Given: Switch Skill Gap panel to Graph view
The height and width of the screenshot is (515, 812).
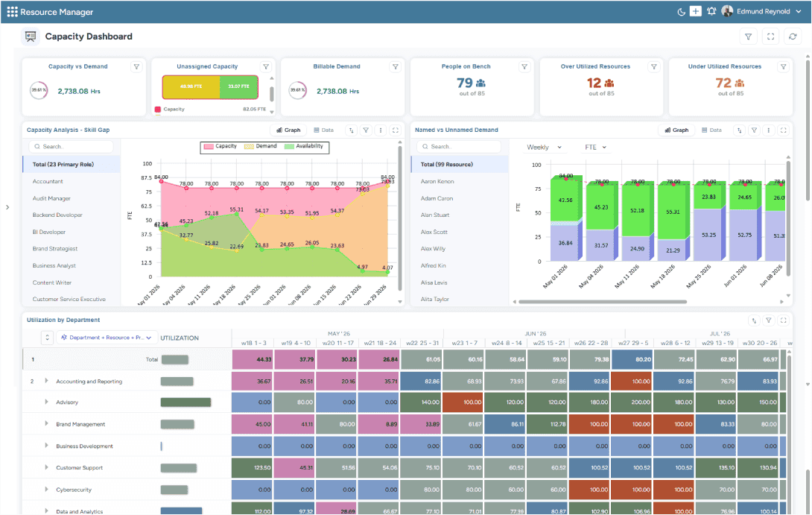Looking at the screenshot, I should (x=288, y=130).
